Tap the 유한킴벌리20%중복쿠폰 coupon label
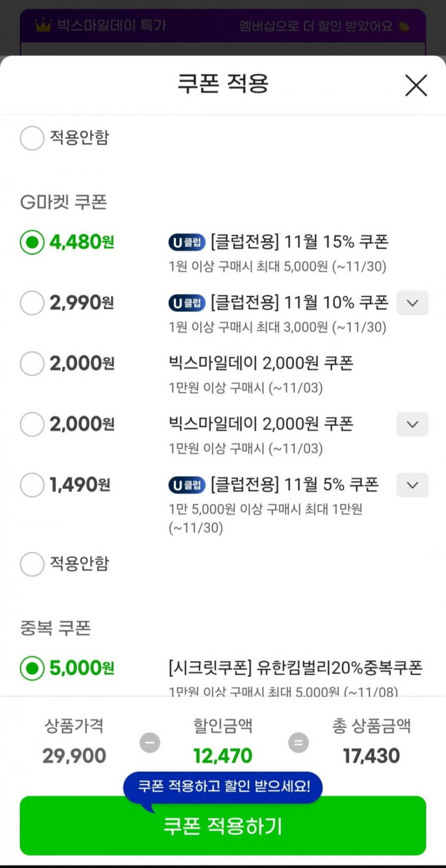Image resolution: width=446 pixels, height=868 pixels. click(295, 668)
